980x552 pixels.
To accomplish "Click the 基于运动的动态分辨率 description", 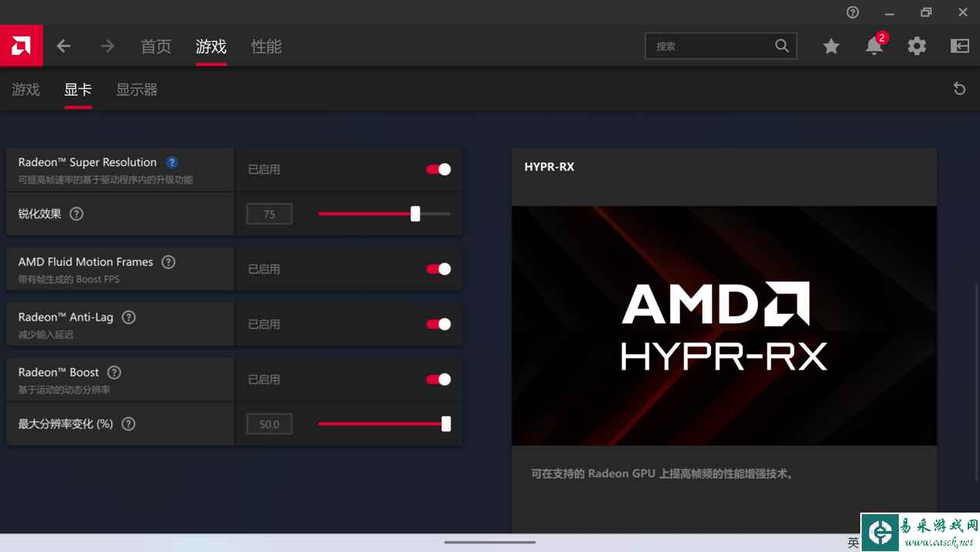I will (x=64, y=390).
